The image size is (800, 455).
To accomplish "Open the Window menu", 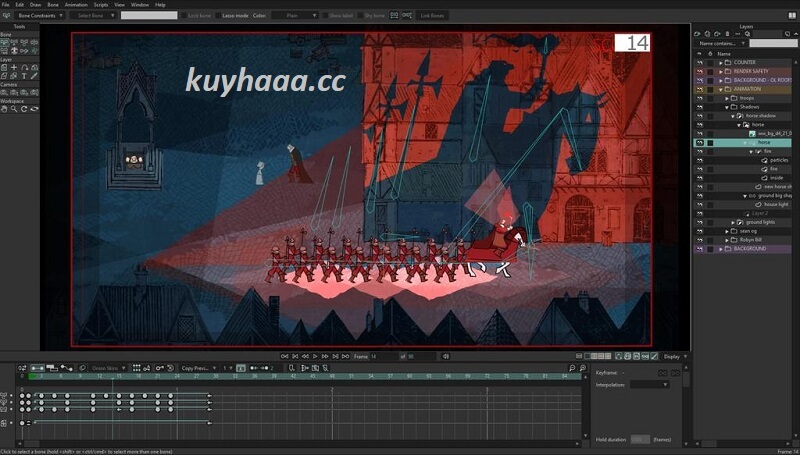I will 140,5.
